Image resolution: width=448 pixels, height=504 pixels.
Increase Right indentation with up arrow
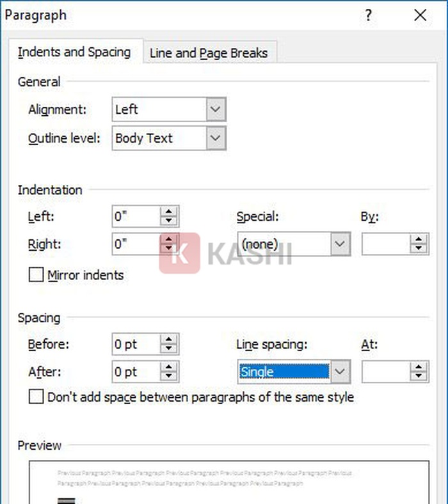coord(169,239)
